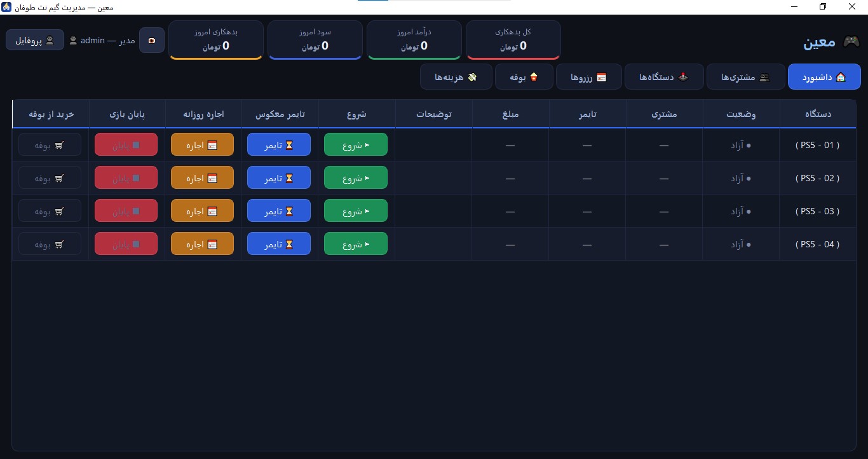Open the دستگاه‌ها devices tab
This screenshot has height=459, width=868.
664,77
